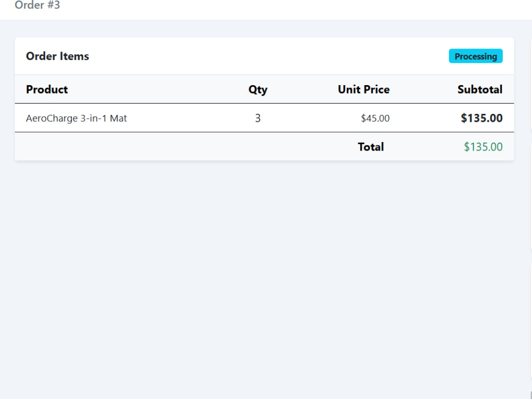Click the Qty column header
This screenshot has width=532, height=399.
point(258,89)
